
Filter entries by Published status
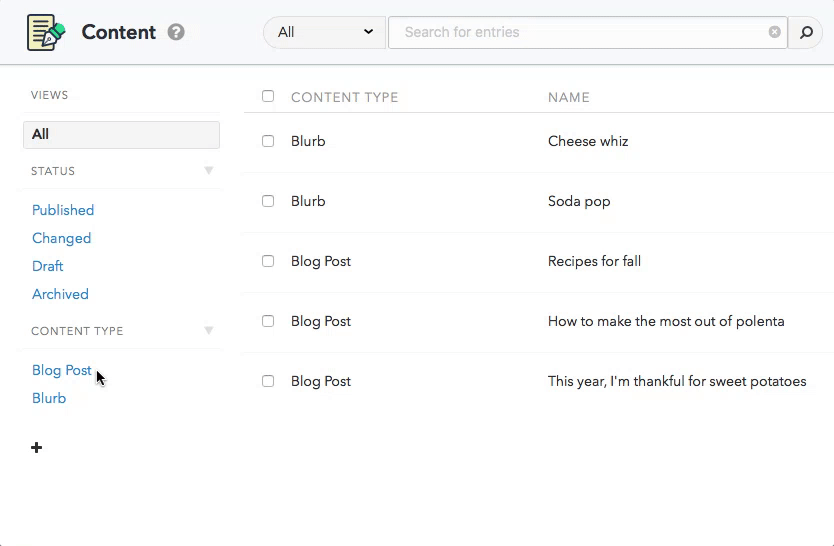[63, 210]
